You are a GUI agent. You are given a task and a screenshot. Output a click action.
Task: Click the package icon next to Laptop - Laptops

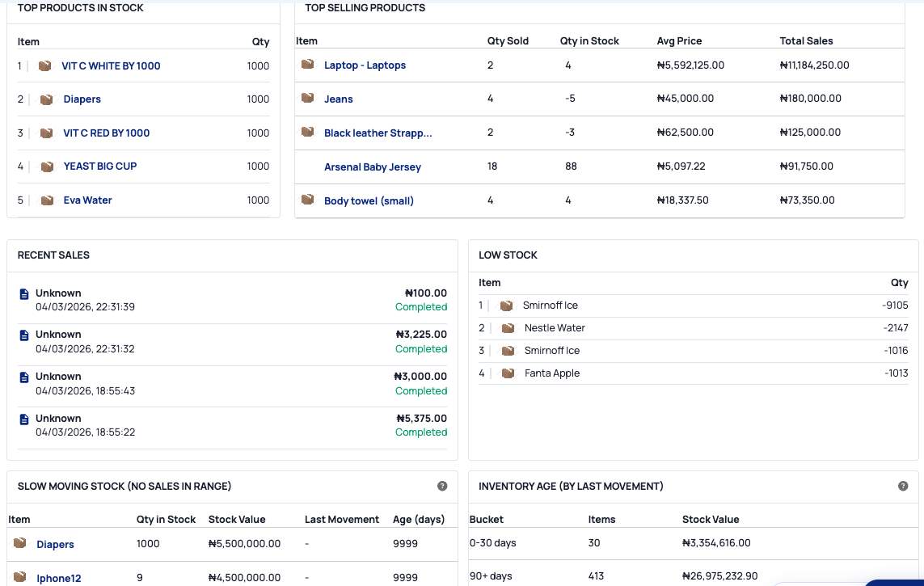(x=307, y=65)
